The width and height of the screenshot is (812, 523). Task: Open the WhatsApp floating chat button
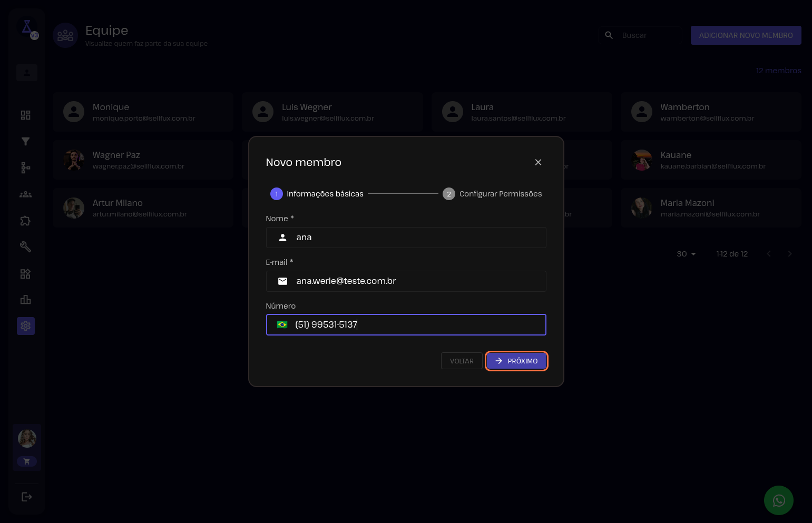pos(778,500)
